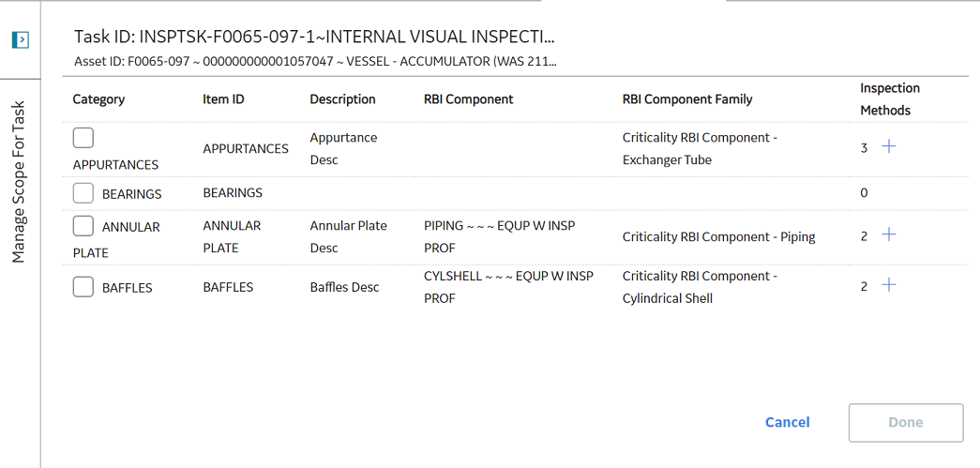This screenshot has height=468, width=980.
Task: Click the Category column header
Action: (98, 99)
